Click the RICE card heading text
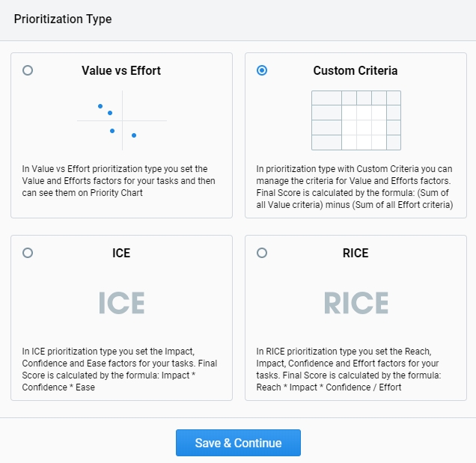Viewport: 476px width, 463px height. (x=356, y=253)
